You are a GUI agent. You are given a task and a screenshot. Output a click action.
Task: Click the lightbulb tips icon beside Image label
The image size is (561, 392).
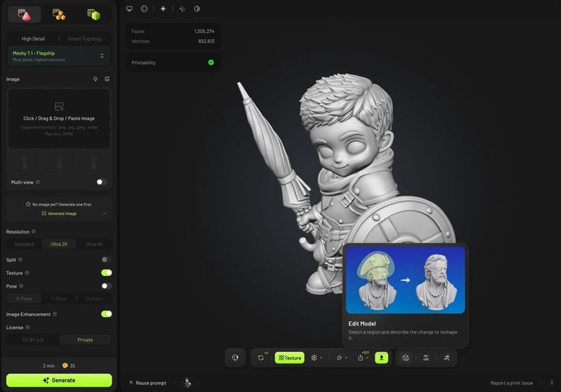tap(96, 79)
